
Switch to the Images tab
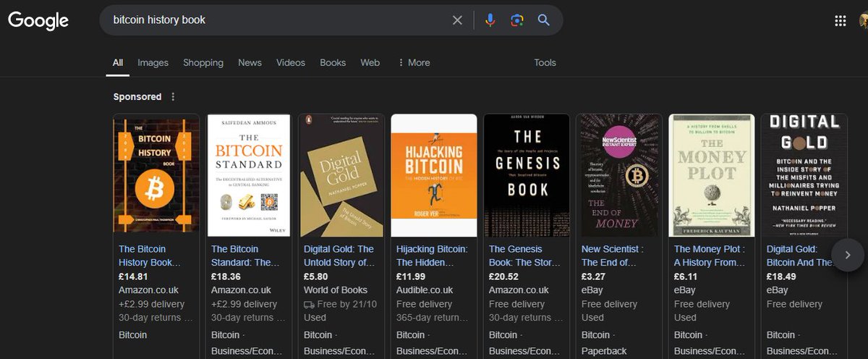coord(153,62)
